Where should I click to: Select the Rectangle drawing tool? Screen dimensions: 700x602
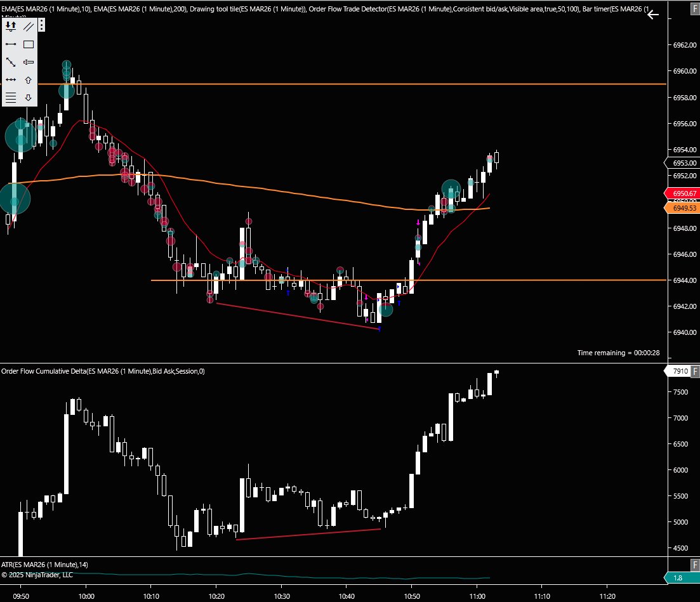point(28,44)
